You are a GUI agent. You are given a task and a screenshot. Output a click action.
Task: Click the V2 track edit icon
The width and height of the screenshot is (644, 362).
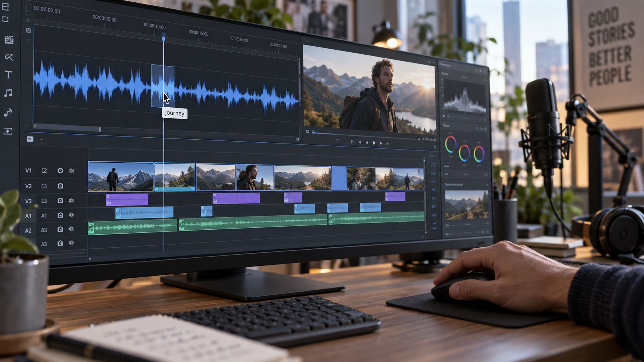point(44,186)
